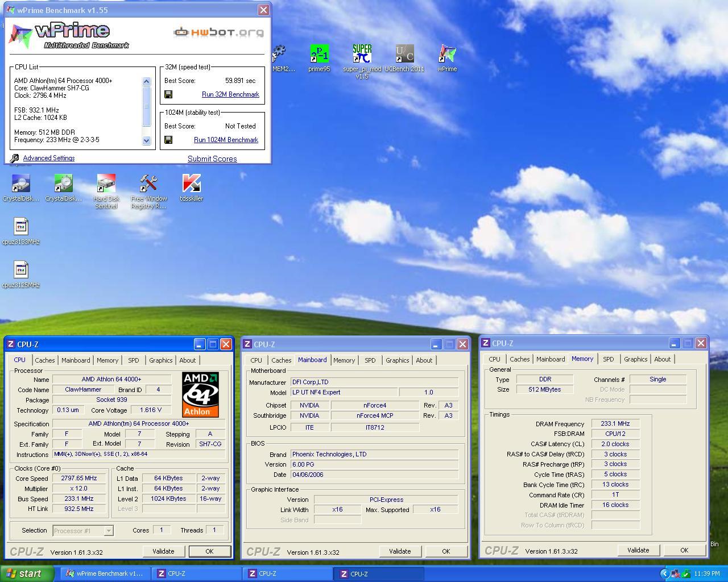
Task: Open cpuz3125MHz file on desktop
Action: click(21, 270)
